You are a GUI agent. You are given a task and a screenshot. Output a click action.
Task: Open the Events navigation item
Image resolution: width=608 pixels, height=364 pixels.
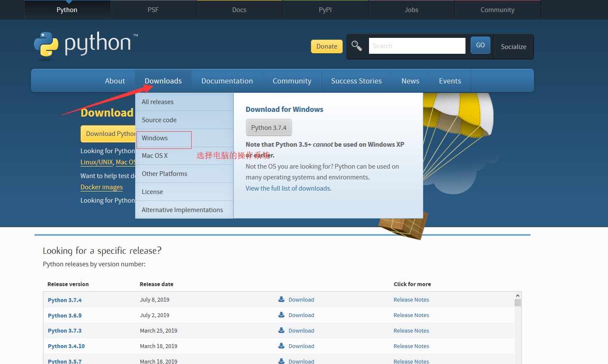[x=450, y=81]
